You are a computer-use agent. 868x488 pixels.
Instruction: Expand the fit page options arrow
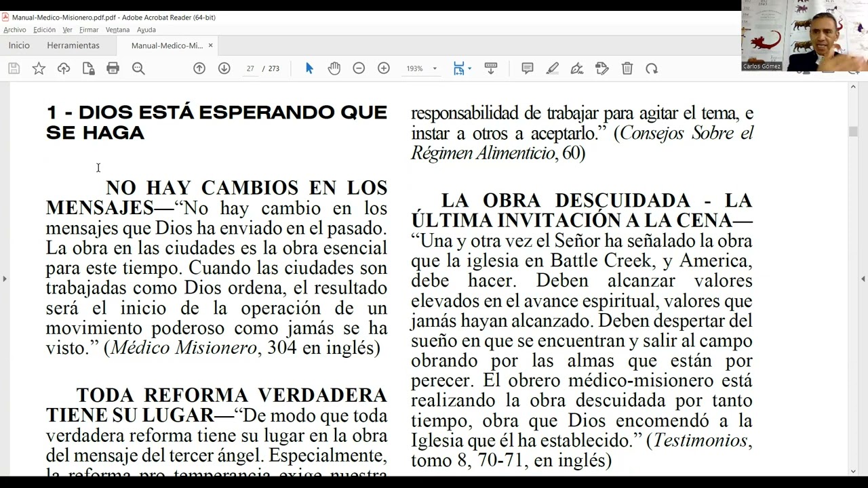[x=469, y=69]
